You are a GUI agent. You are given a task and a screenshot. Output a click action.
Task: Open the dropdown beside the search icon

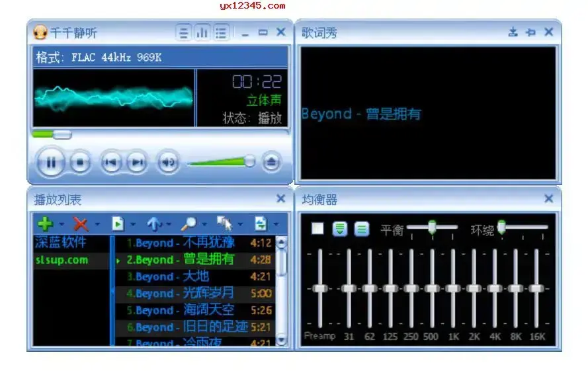click(204, 224)
